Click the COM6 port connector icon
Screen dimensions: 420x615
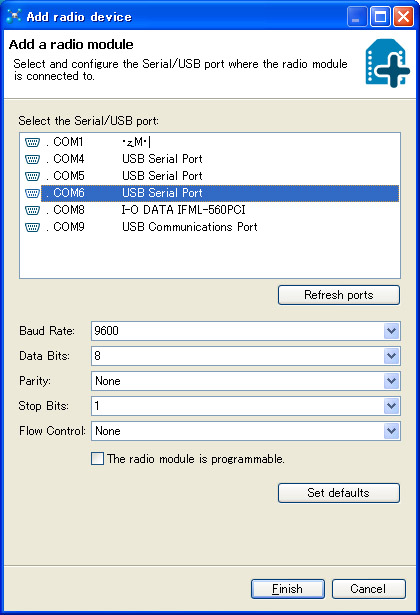[x=32, y=193]
